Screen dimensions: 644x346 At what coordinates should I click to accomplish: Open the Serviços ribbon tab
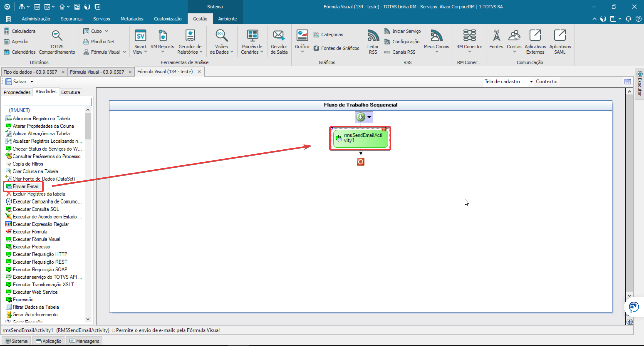(102, 19)
